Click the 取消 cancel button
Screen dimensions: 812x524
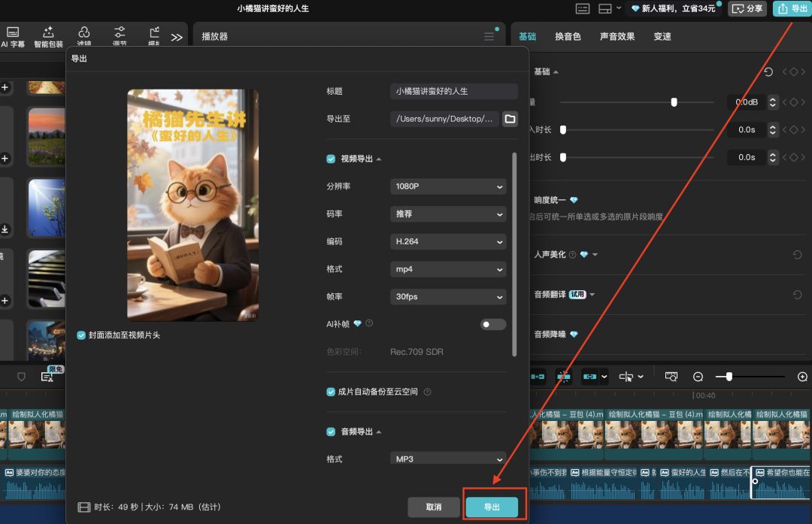(434, 507)
